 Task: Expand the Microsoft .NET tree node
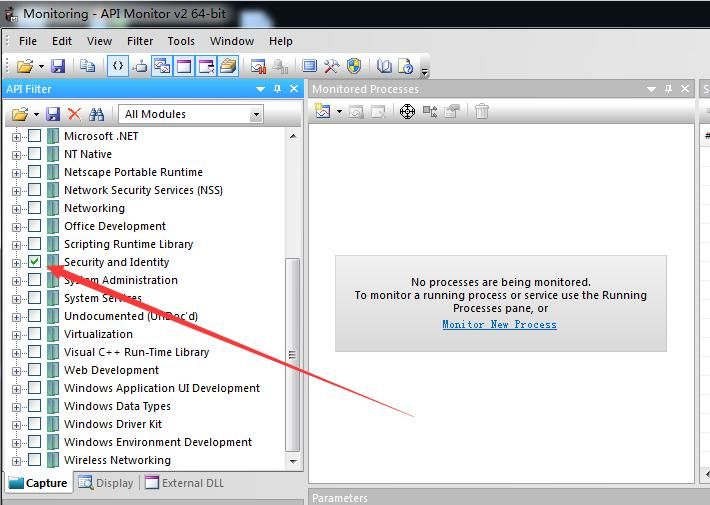16,136
